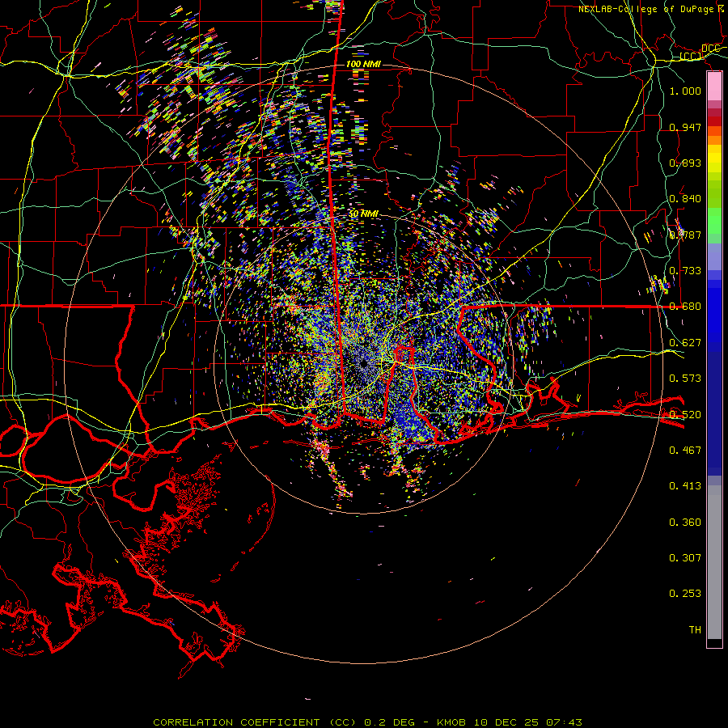Select the 0.520 legend value

pyautogui.click(x=685, y=415)
